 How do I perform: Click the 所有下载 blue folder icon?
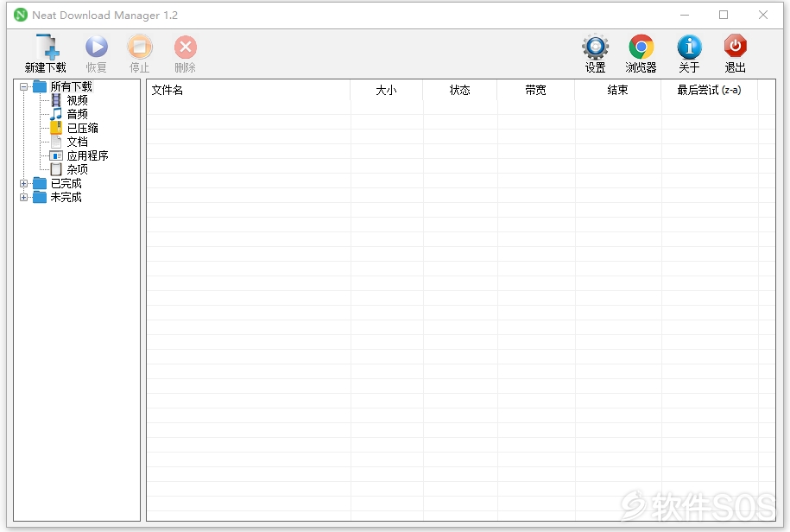click(x=40, y=86)
